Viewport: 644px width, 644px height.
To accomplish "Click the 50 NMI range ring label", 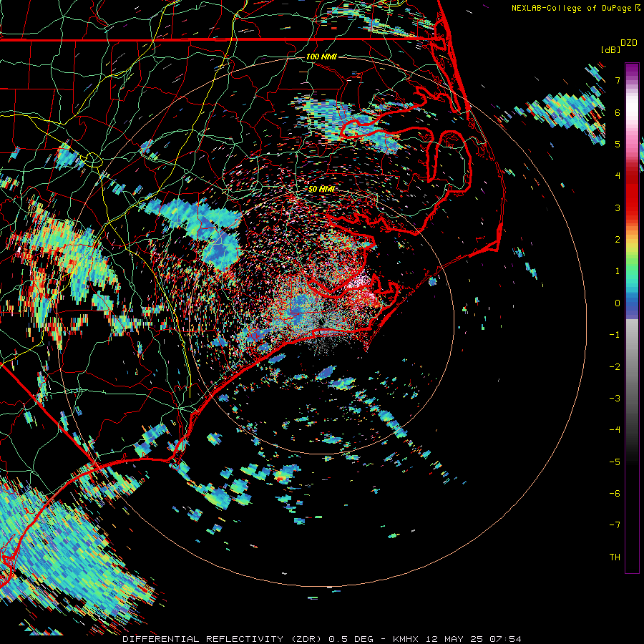I will [x=321, y=189].
